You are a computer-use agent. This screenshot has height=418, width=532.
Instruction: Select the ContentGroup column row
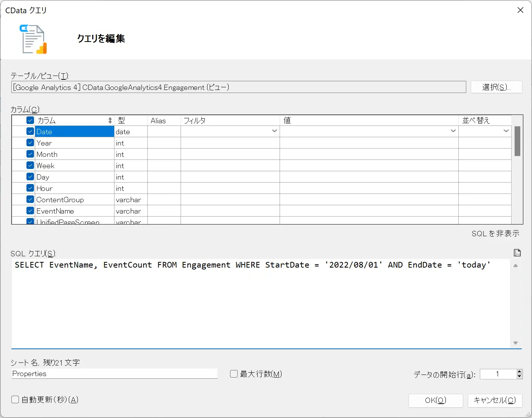(261, 200)
